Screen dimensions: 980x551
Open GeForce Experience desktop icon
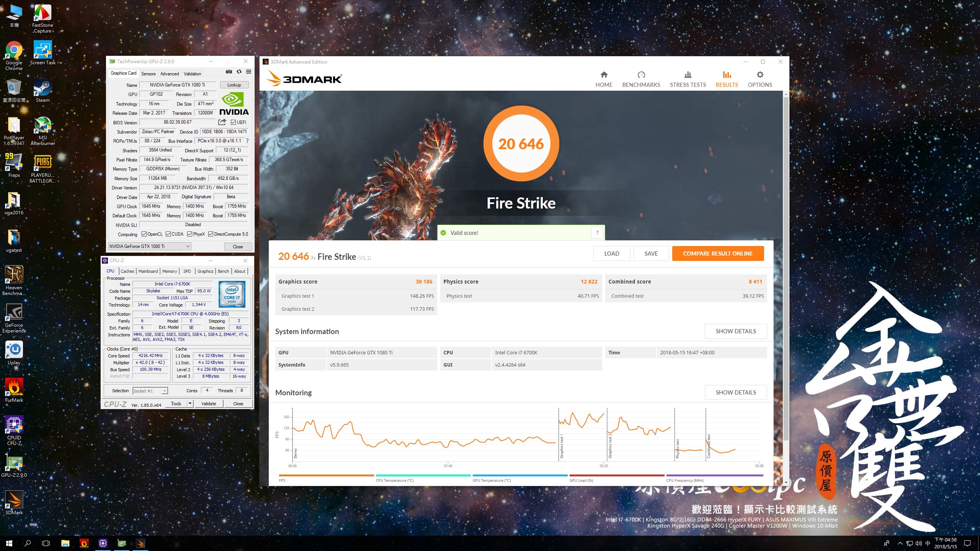pyautogui.click(x=14, y=318)
